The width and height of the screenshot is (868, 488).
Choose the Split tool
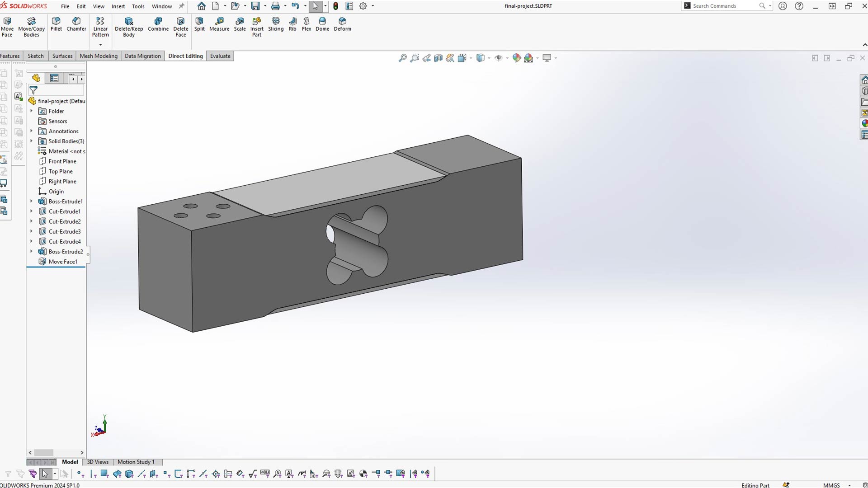coord(199,24)
